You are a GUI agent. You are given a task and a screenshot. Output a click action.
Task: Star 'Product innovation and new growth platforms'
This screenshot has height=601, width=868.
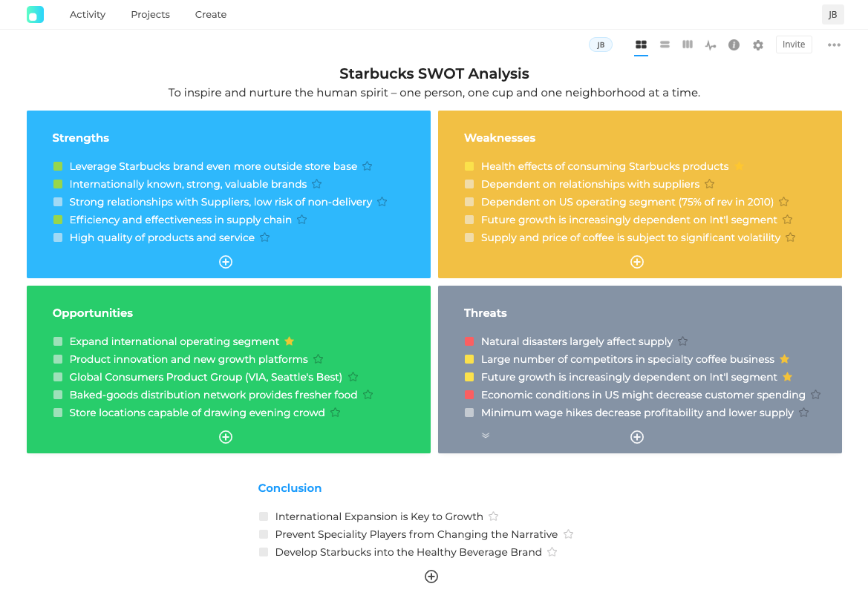[319, 359]
